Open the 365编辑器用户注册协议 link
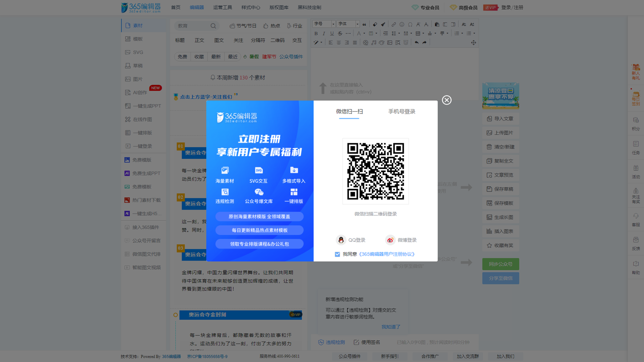The width and height of the screenshot is (644, 362). coord(387,254)
